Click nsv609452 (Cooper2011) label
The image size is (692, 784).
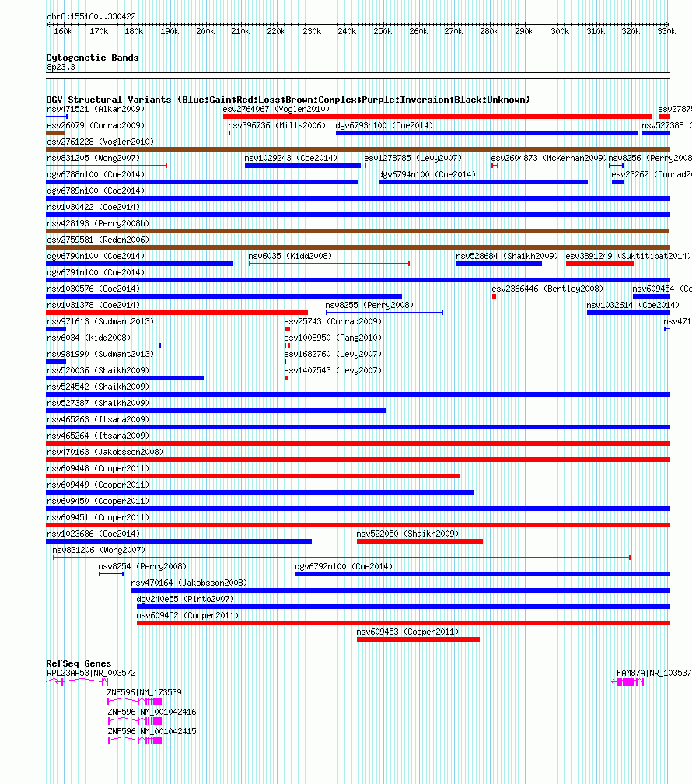point(187,615)
